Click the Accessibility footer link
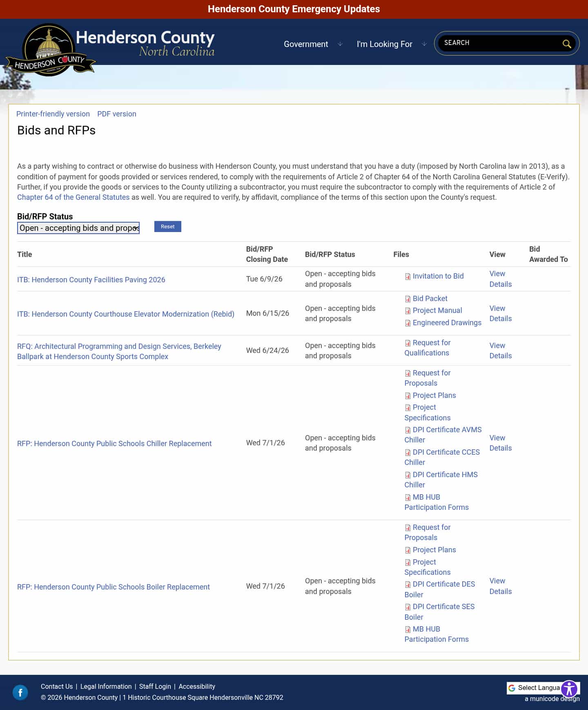The width and height of the screenshot is (588, 710). [197, 687]
